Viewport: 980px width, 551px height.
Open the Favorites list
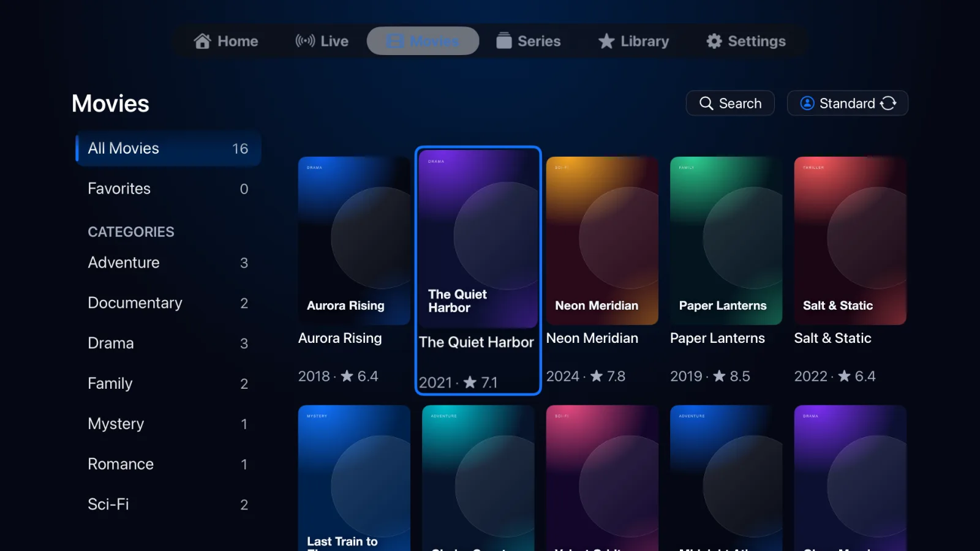(x=168, y=189)
